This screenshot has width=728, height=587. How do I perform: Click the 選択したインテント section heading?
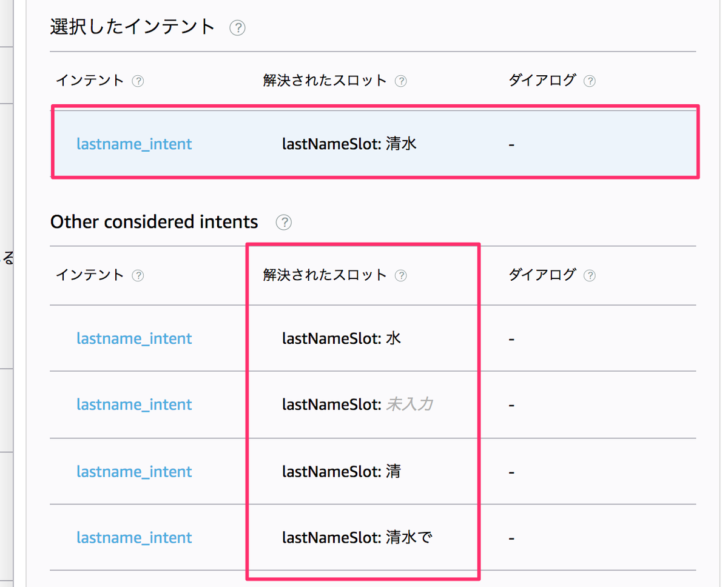click(x=133, y=27)
